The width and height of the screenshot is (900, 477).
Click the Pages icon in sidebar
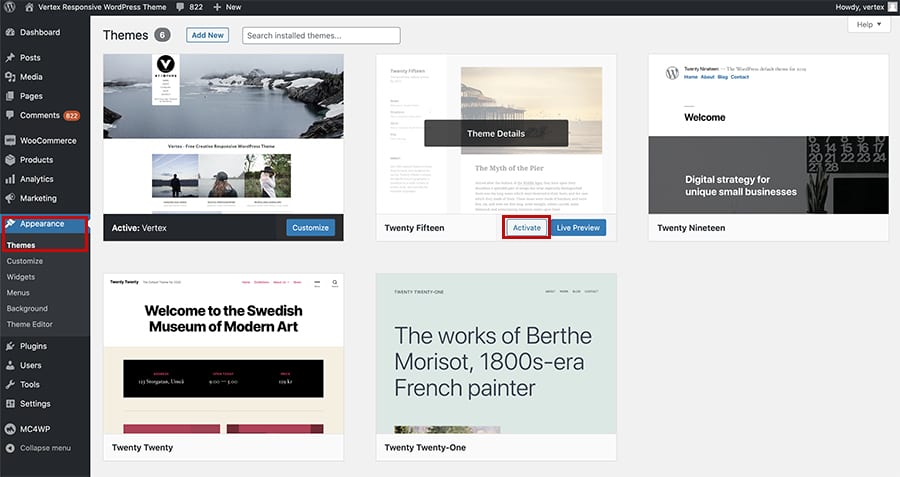(10, 96)
